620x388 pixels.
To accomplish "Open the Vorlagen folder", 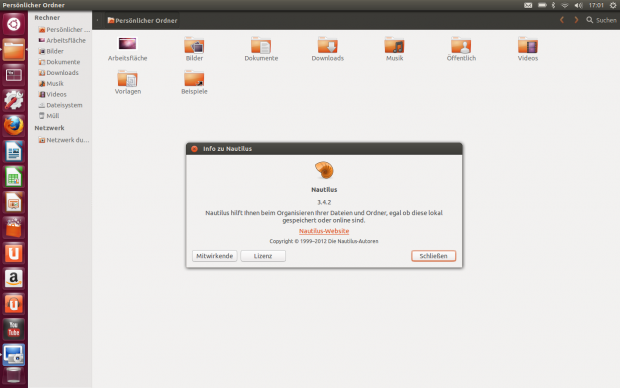I will (127, 78).
